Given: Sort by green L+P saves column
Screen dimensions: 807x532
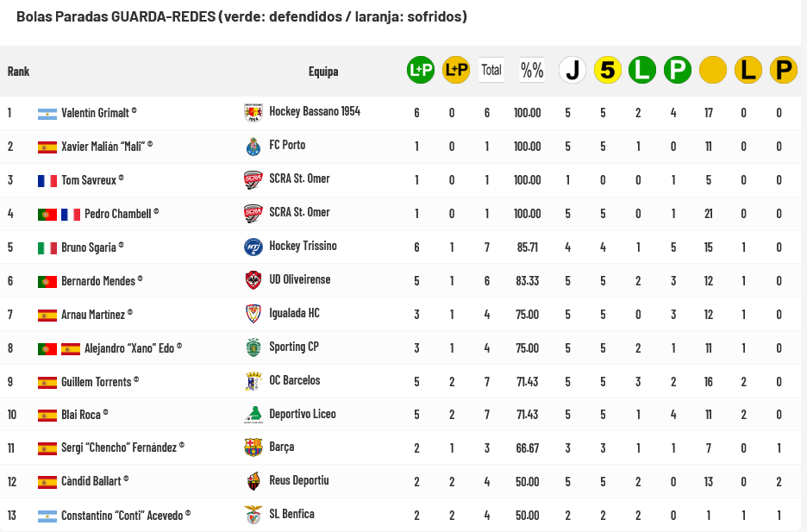Looking at the screenshot, I should click(421, 71).
